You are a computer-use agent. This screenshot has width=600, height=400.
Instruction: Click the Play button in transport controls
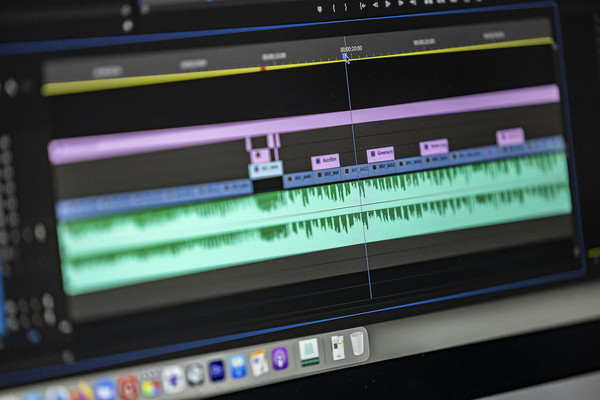(388, 4)
